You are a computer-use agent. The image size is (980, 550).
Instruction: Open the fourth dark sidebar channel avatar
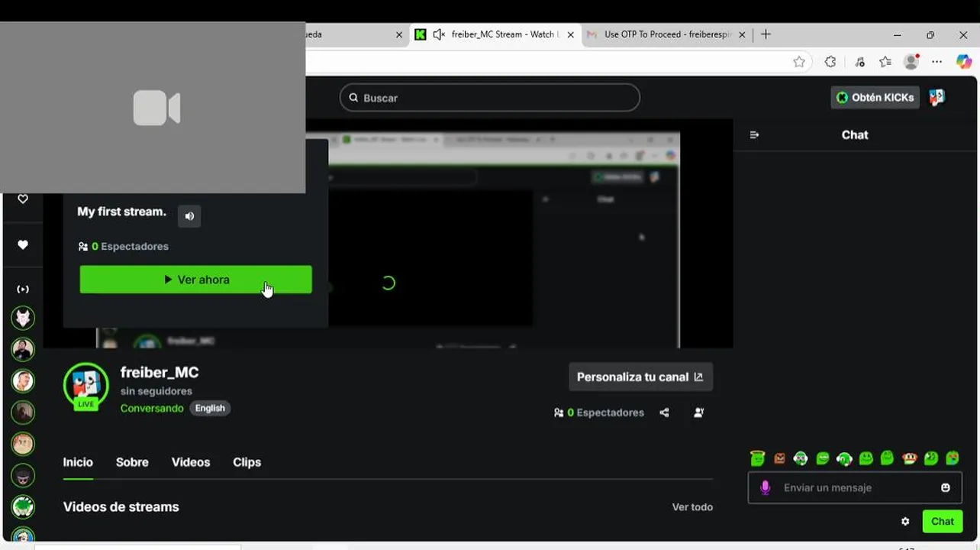(x=23, y=412)
